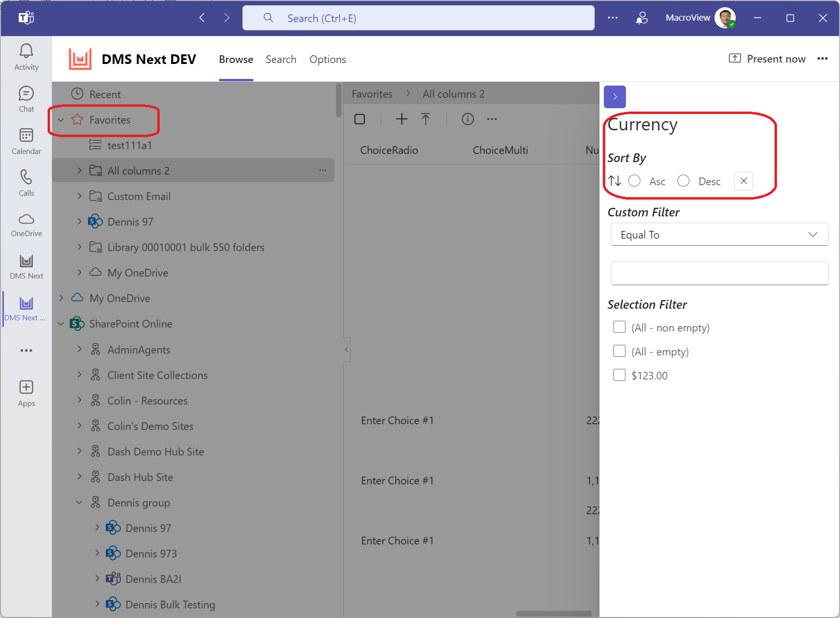Select Colin's Demo Sites in the tree
840x618 pixels.
point(150,426)
